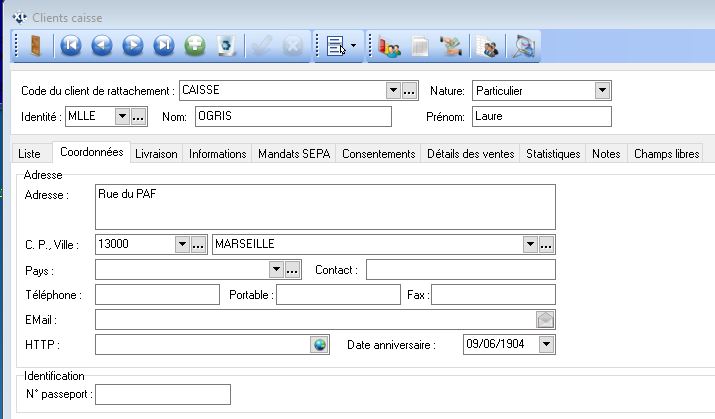Click ellipsis button beside MARSEILLE city field
Screen dimensions: 715x419
(546, 244)
